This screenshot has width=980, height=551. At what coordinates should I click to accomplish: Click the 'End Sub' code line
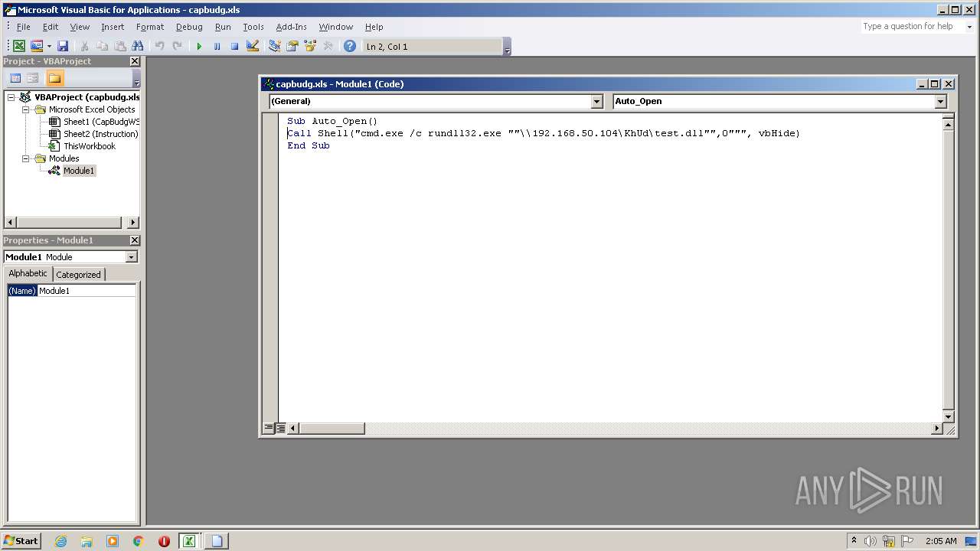click(309, 145)
